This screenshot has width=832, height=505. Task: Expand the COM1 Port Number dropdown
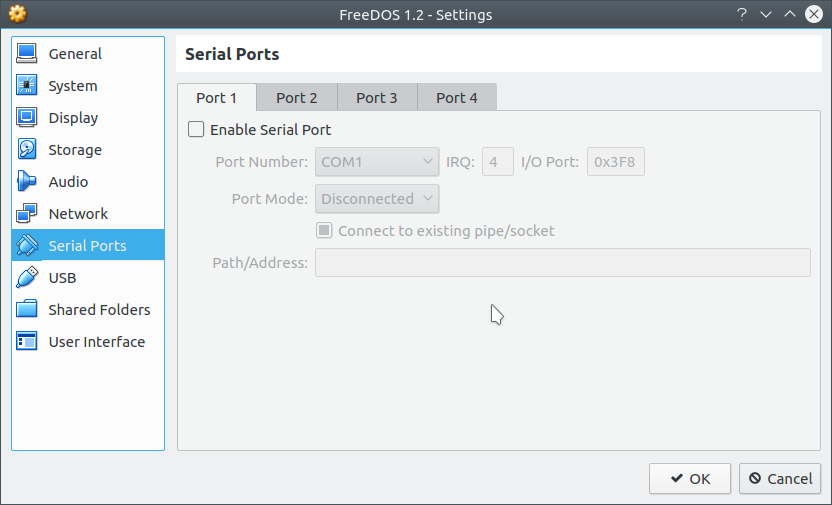(377, 162)
